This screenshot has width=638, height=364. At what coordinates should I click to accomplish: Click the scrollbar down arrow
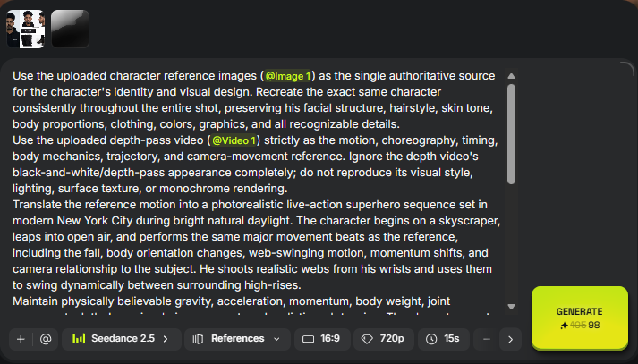click(512, 307)
